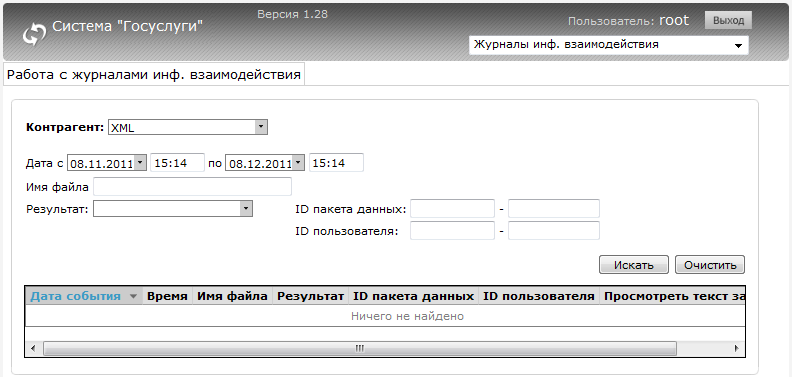The image size is (792, 377).
Task: Click the ID пользователя column header
Action: tap(539, 296)
